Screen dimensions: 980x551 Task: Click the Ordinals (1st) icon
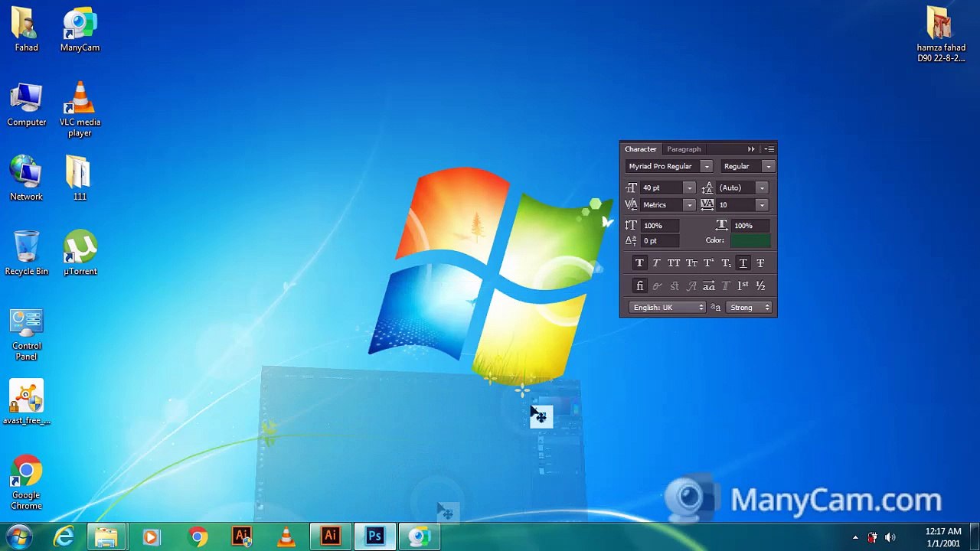pos(743,286)
